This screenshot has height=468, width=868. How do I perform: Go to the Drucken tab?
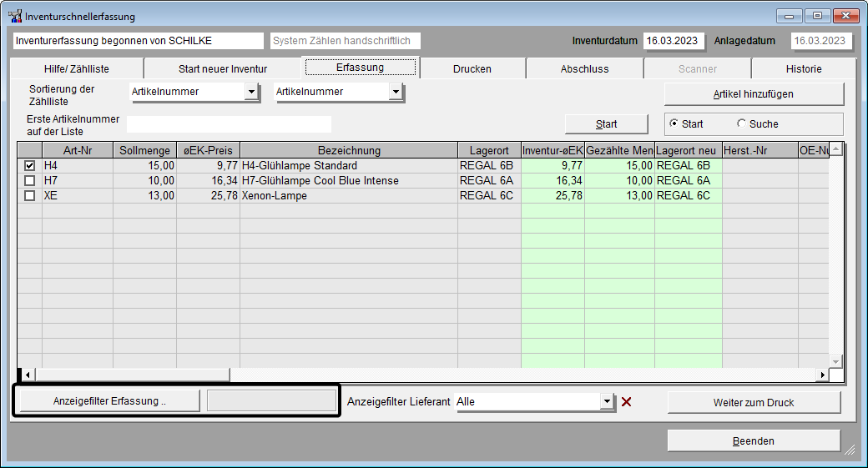pyautogui.click(x=472, y=68)
